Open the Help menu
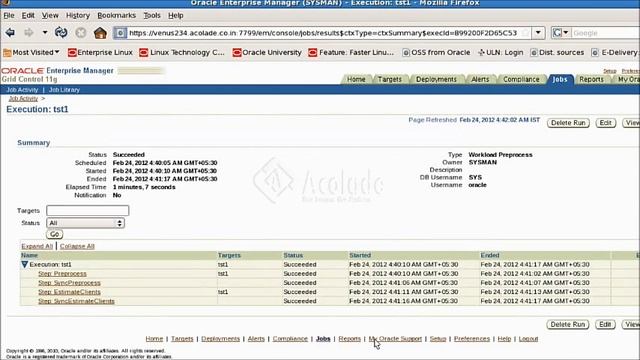Viewport: 640px width, 360px height. coord(176,16)
